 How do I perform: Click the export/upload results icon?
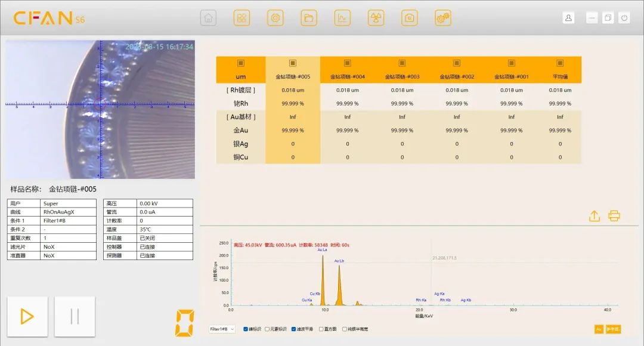595,216
